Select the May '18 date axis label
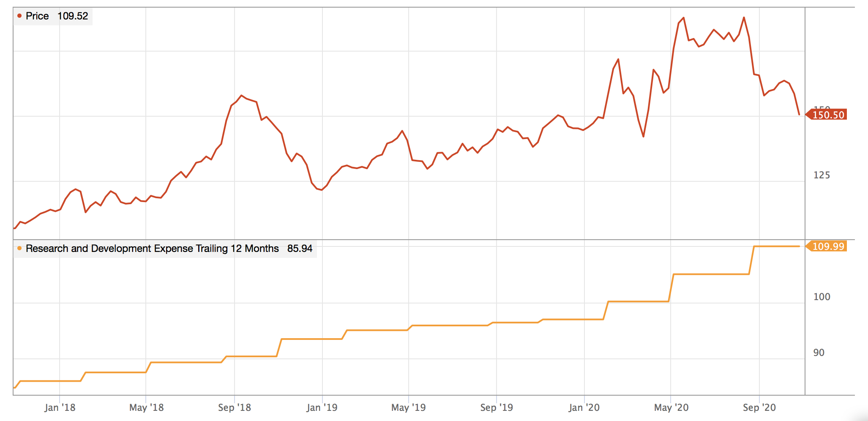The height and width of the screenshot is (421, 868). (x=146, y=407)
